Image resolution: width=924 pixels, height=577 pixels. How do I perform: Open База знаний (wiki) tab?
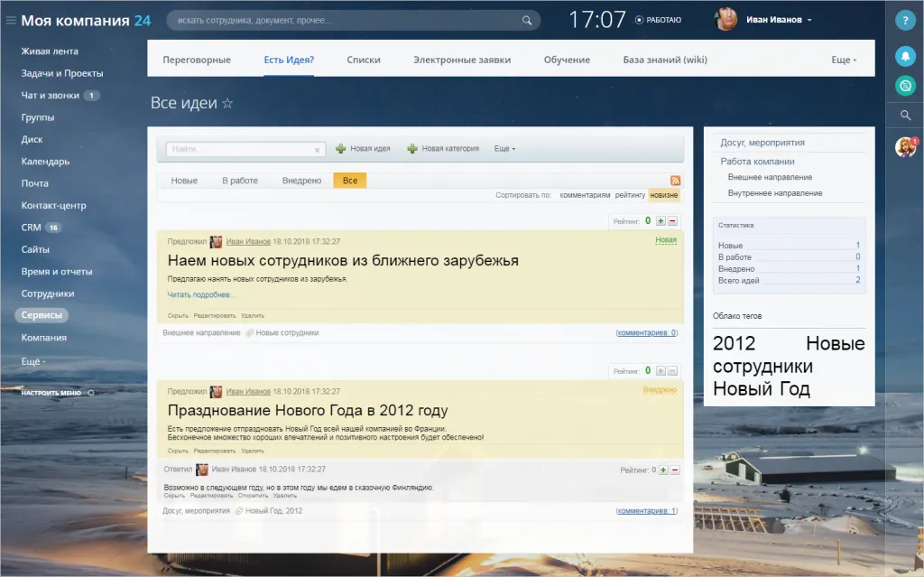665,60
